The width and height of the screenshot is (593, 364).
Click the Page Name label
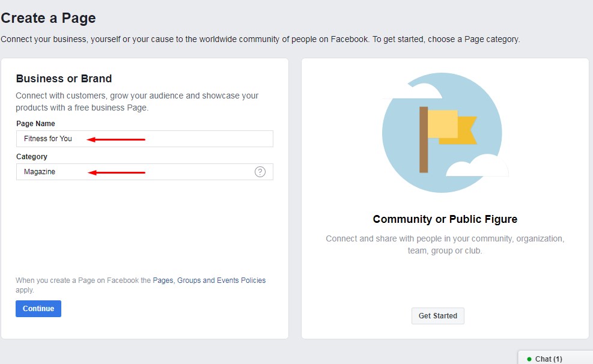pyautogui.click(x=35, y=124)
